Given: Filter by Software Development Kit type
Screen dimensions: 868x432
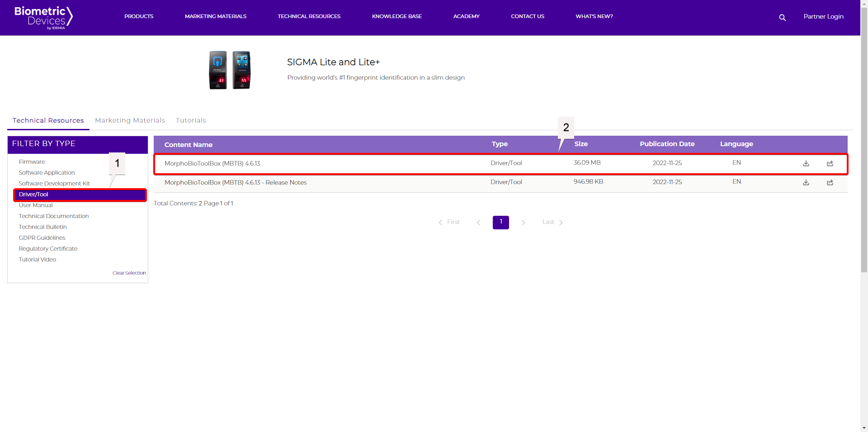Looking at the screenshot, I should pyautogui.click(x=54, y=184).
